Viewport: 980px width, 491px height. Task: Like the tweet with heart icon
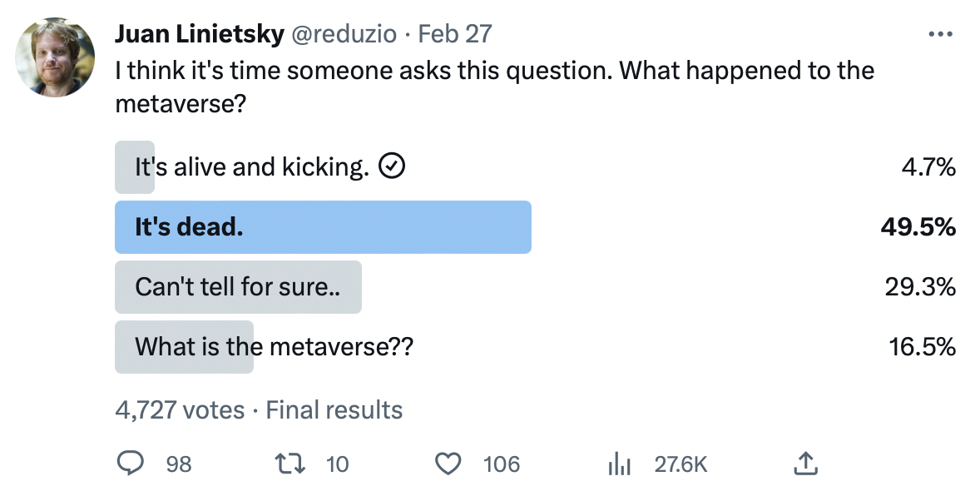(449, 464)
